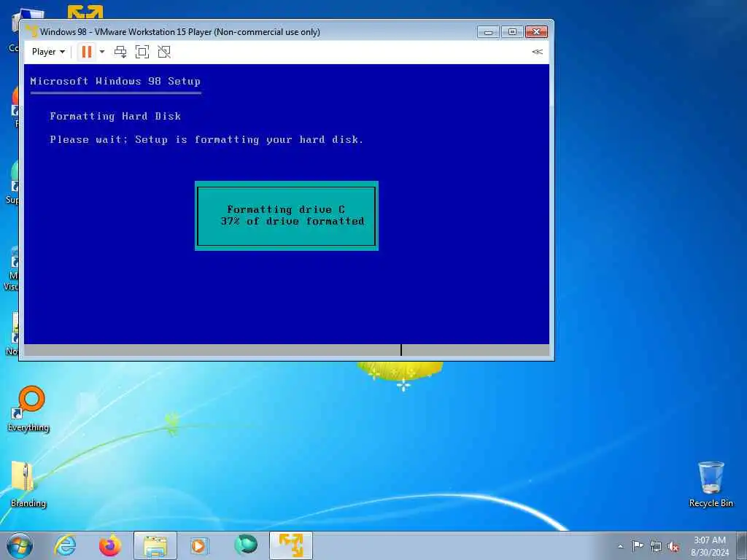The image size is (747, 560).
Task: Toggle Unity mode icon in toolbar
Action: click(164, 52)
